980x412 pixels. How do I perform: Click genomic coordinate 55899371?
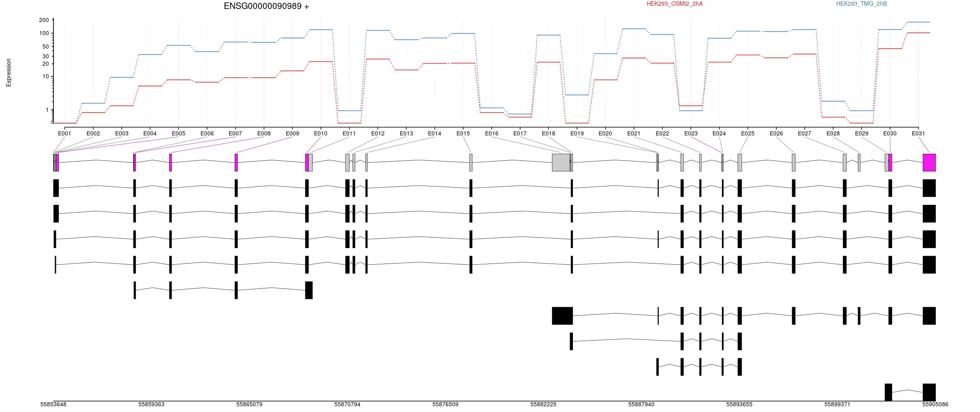837,405
